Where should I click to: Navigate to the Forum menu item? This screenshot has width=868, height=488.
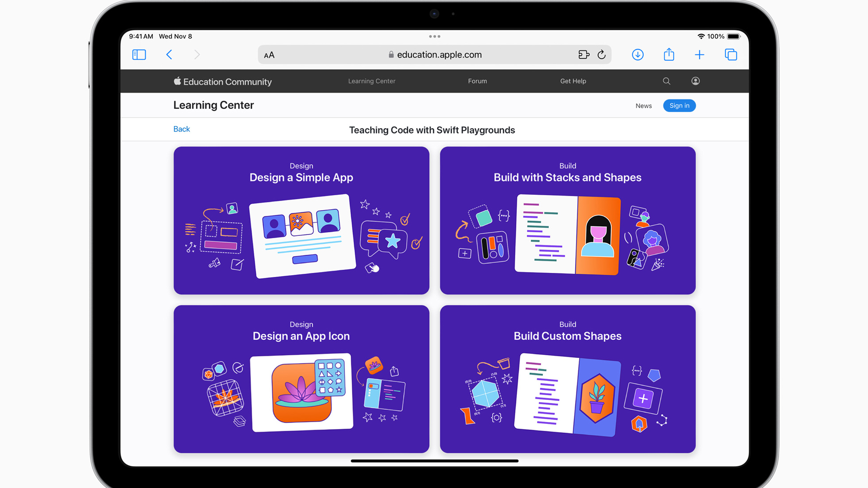[477, 81]
